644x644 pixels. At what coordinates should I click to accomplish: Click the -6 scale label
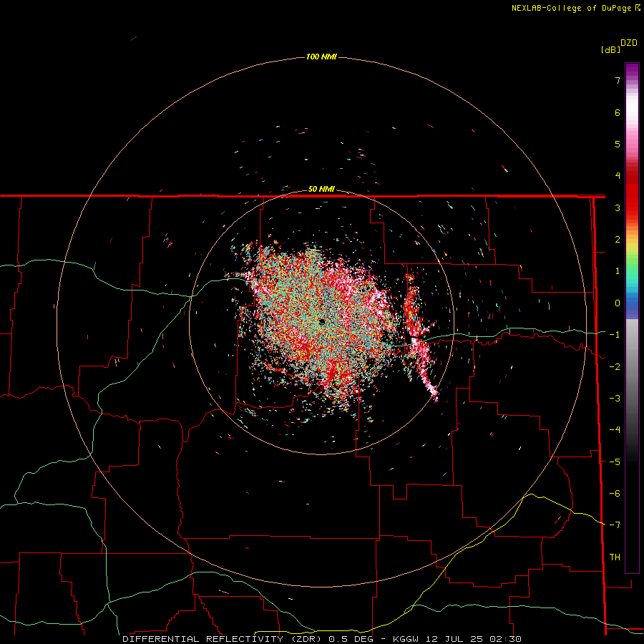point(615,493)
